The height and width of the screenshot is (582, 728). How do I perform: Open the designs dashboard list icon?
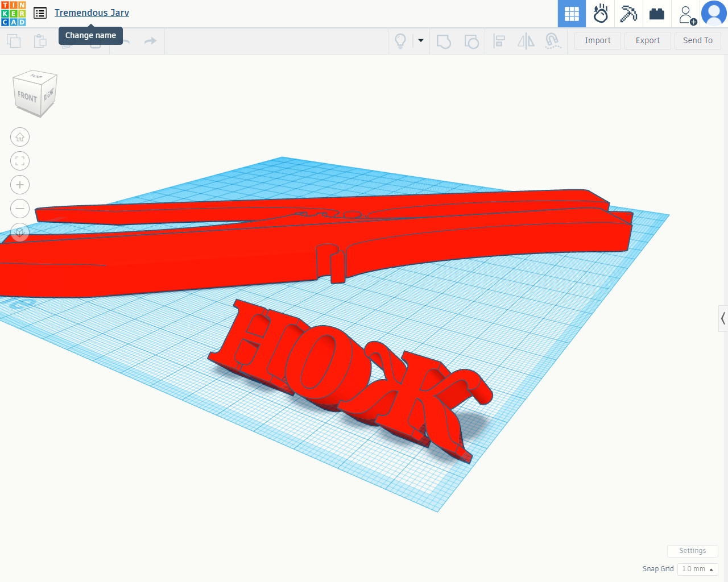click(x=40, y=13)
